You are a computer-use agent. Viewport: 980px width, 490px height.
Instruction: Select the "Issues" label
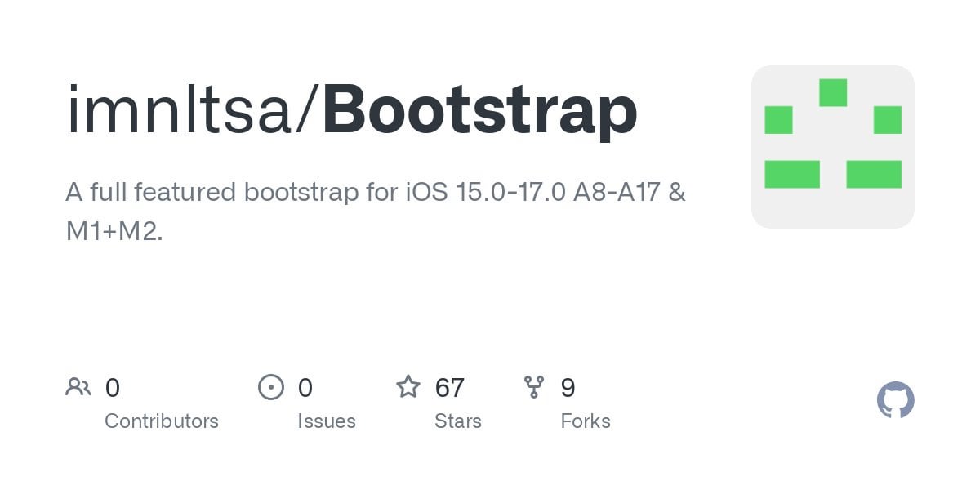(327, 421)
